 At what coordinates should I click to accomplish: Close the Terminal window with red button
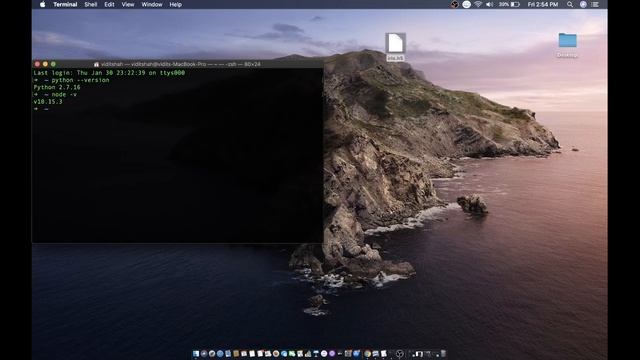37,64
